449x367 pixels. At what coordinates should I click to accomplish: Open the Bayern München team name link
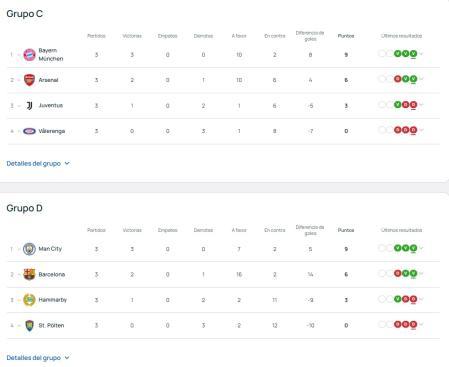(51, 54)
